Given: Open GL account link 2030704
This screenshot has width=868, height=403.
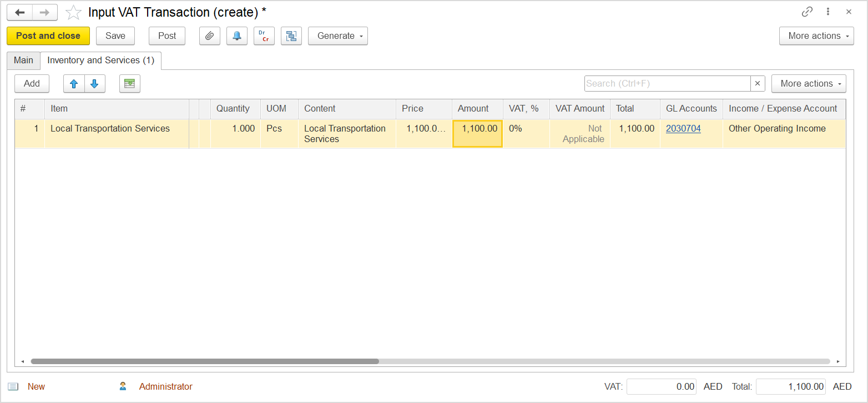Looking at the screenshot, I should coord(683,129).
